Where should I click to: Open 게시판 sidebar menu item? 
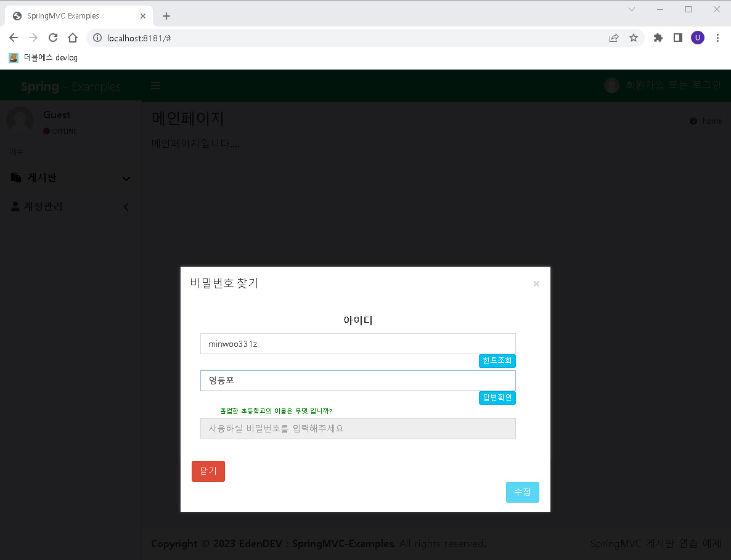pyautogui.click(x=70, y=177)
